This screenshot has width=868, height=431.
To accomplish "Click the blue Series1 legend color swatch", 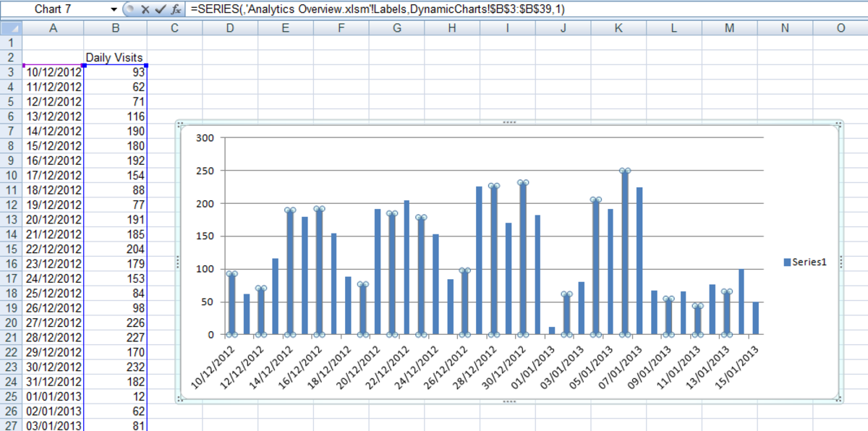I will (x=787, y=263).
